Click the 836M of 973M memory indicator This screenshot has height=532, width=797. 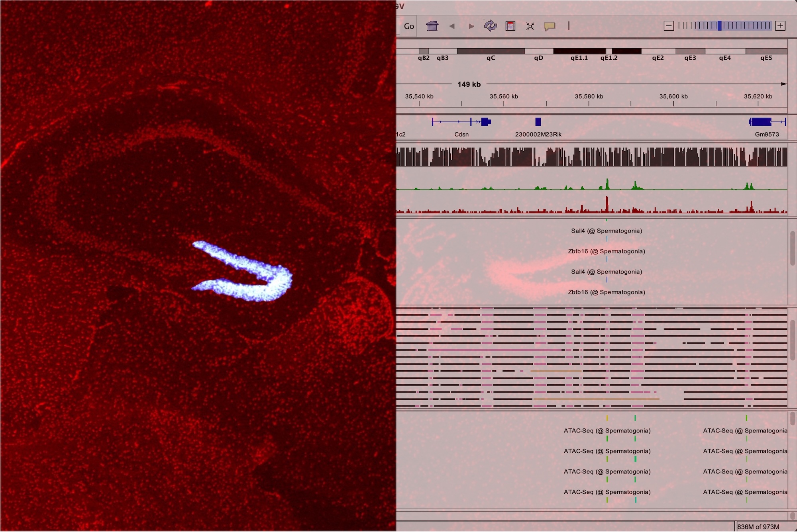point(758,527)
